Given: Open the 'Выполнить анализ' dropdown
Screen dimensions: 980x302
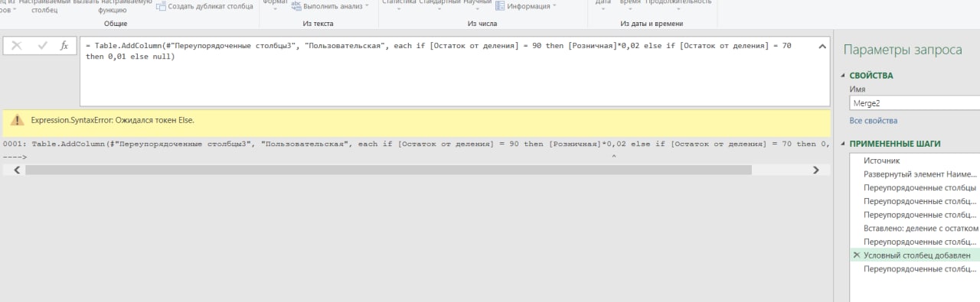Looking at the screenshot, I should click(x=367, y=5).
